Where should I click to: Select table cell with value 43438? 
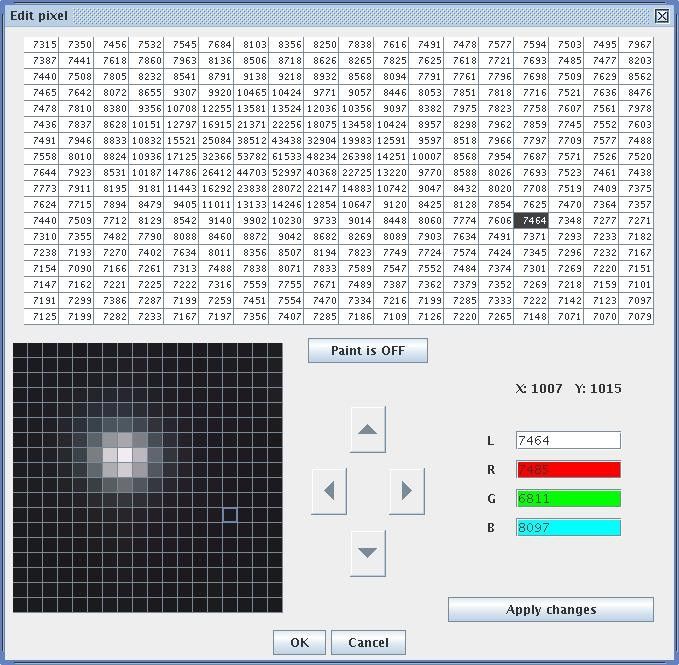[x=286, y=140]
